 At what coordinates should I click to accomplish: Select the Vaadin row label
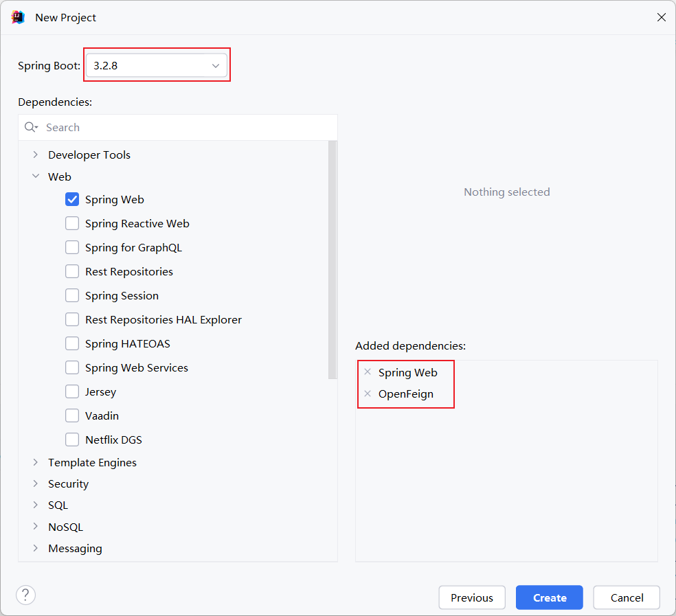tap(102, 416)
